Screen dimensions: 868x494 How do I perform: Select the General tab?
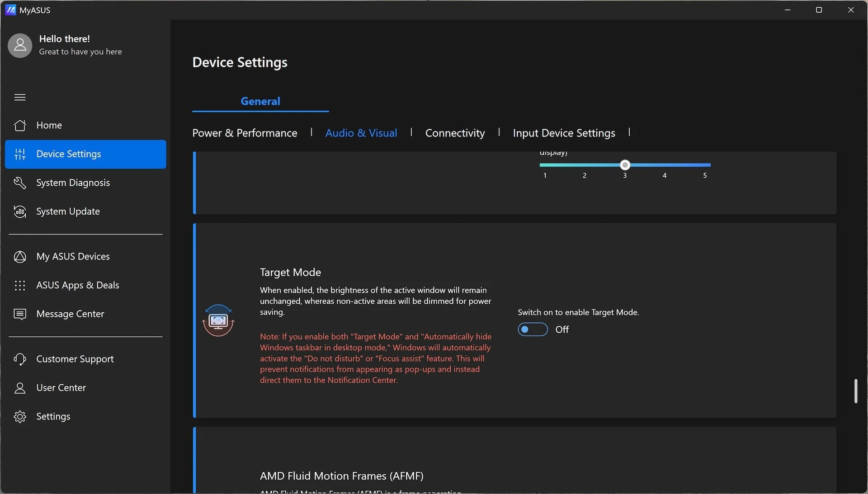coord(260,101)
